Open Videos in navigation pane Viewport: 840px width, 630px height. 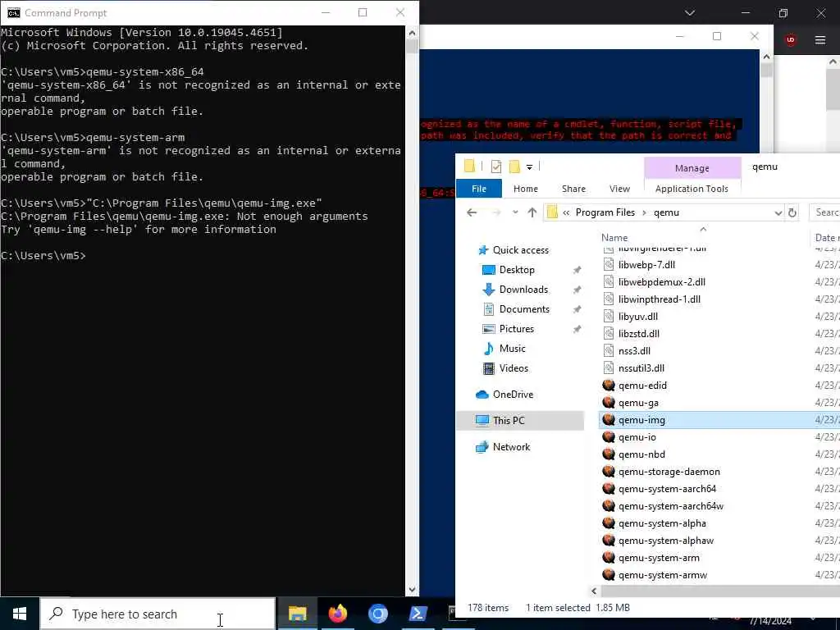click(514, 368)
